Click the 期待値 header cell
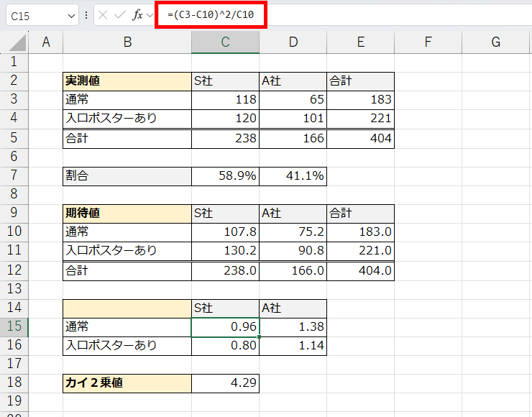This screenshot has width=532, height=417. click(127, 213)
